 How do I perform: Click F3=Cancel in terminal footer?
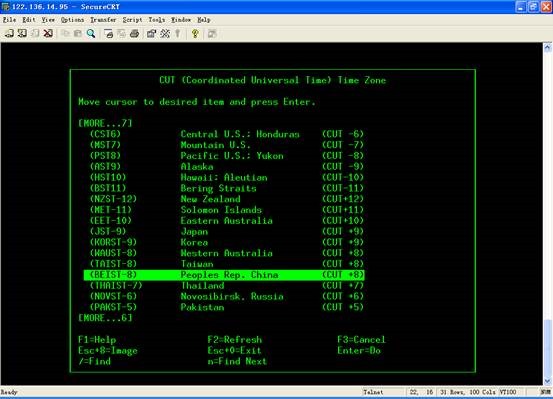[x=361, y=340]
